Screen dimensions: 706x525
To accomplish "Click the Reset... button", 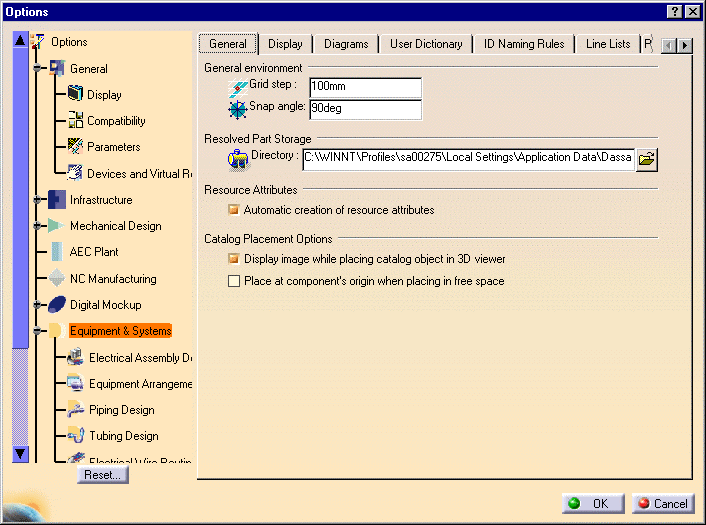I will coord(103,475).
